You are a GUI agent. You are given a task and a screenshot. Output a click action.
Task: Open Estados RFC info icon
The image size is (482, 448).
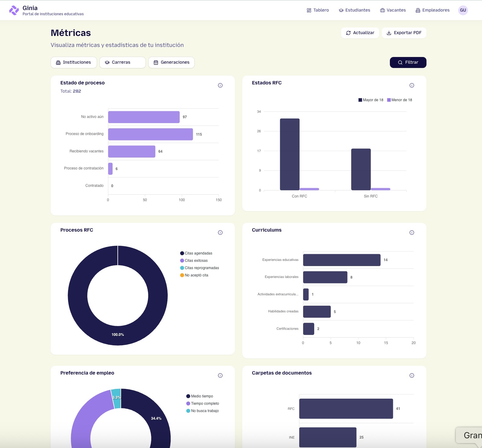tap(412, 85)
